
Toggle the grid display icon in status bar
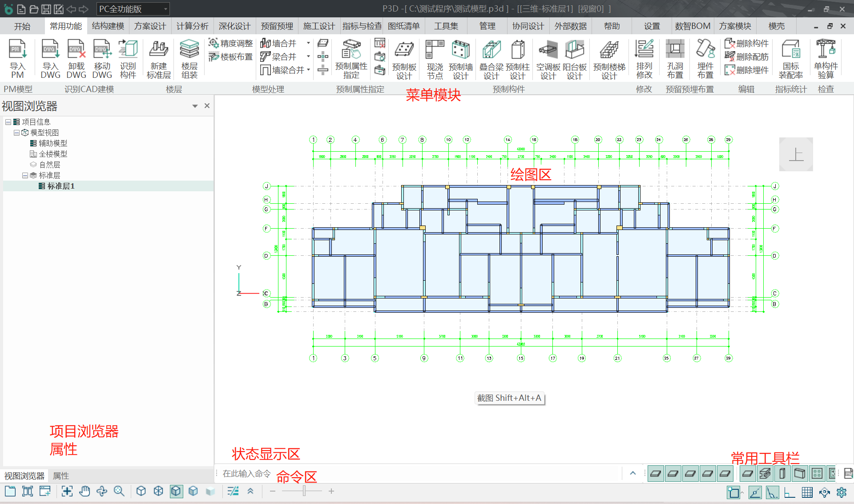tap(807, 492)
